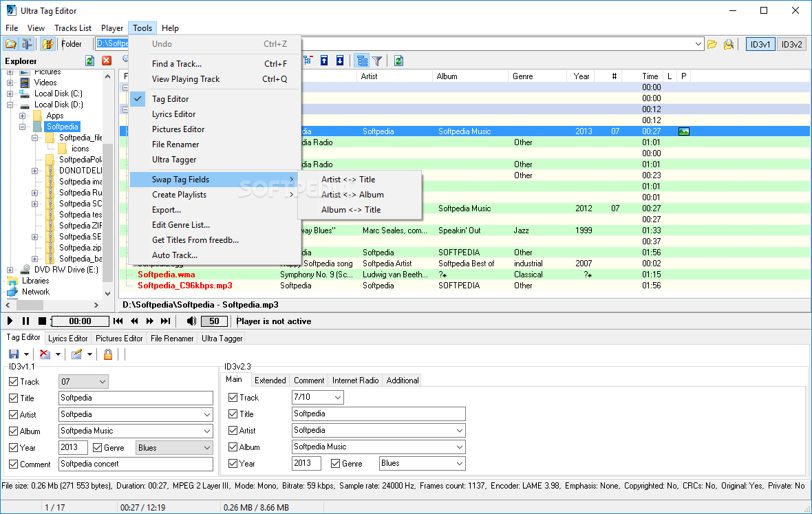The width and height of the screenshot is (812, 514).
Task: Refresh the tracks list
Action: point(398,61)
